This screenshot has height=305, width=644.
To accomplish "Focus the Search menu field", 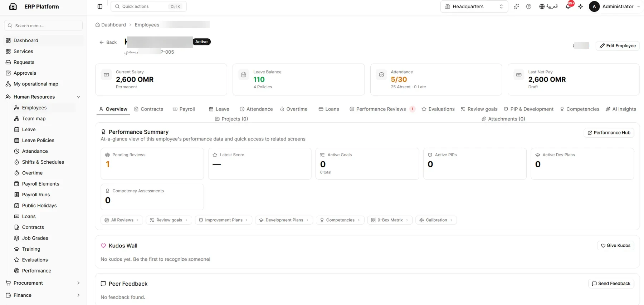I will coord(43,26).
